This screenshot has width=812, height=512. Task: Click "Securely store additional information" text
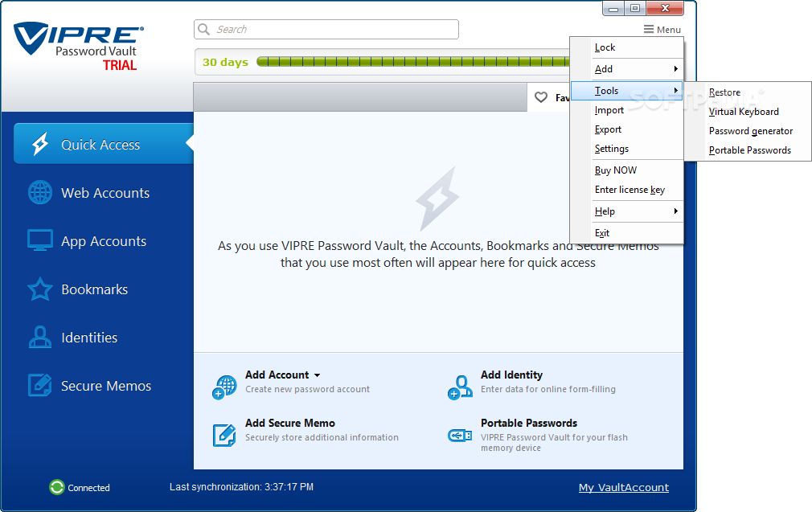[x=322, y=437]
